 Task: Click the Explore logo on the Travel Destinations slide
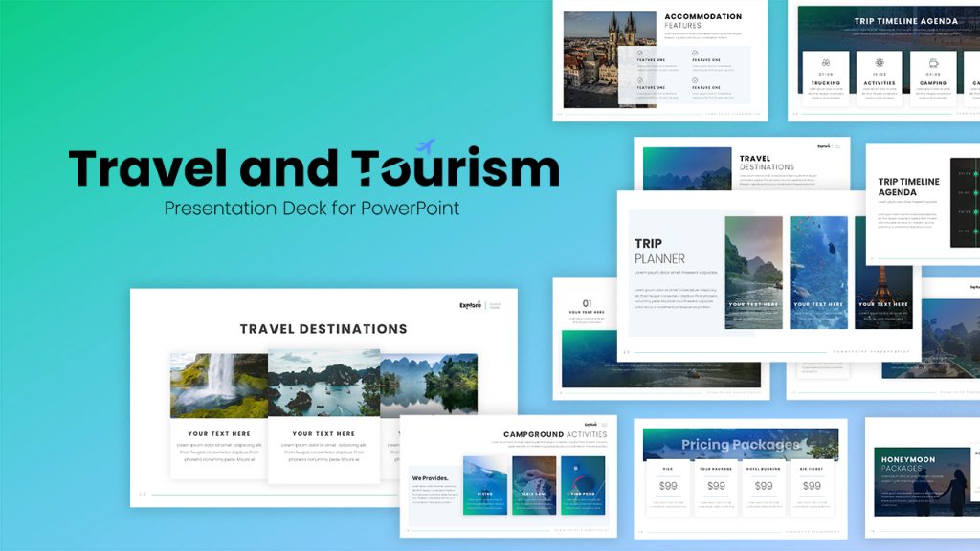(471, 305)
